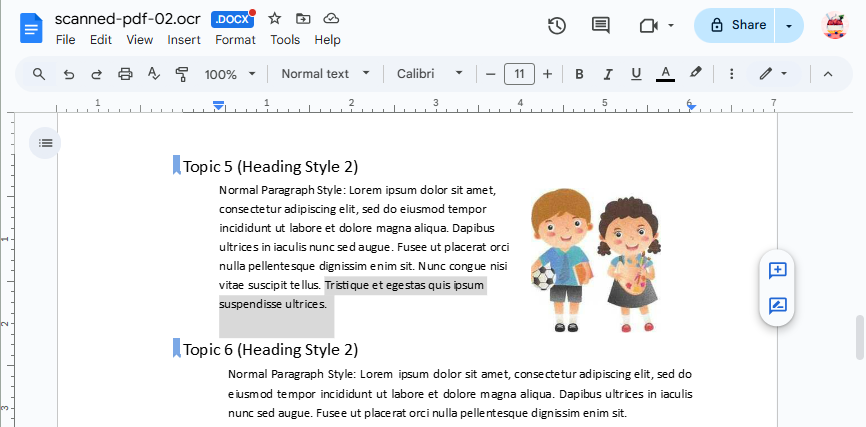Hide the menus with the up chevron
Image resolution: width=866 pixels, height=427 pixels.
click(827, 74)
